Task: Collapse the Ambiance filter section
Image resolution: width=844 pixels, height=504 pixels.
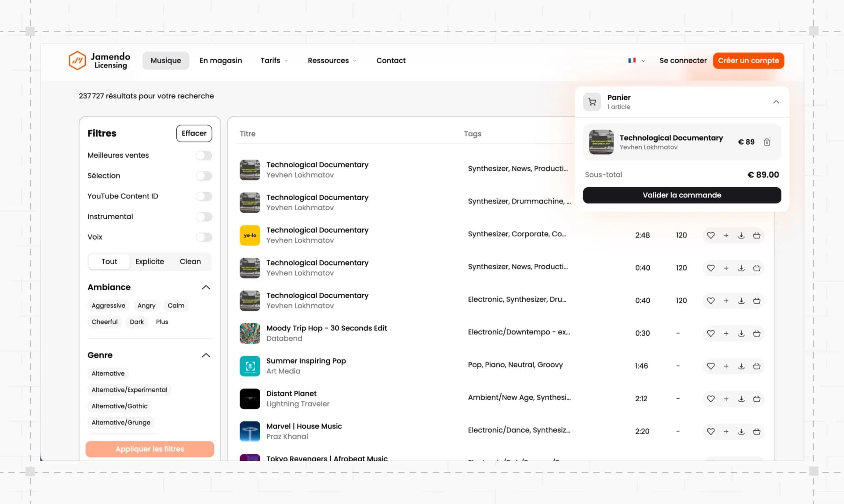Action: [x=206, y=287]
